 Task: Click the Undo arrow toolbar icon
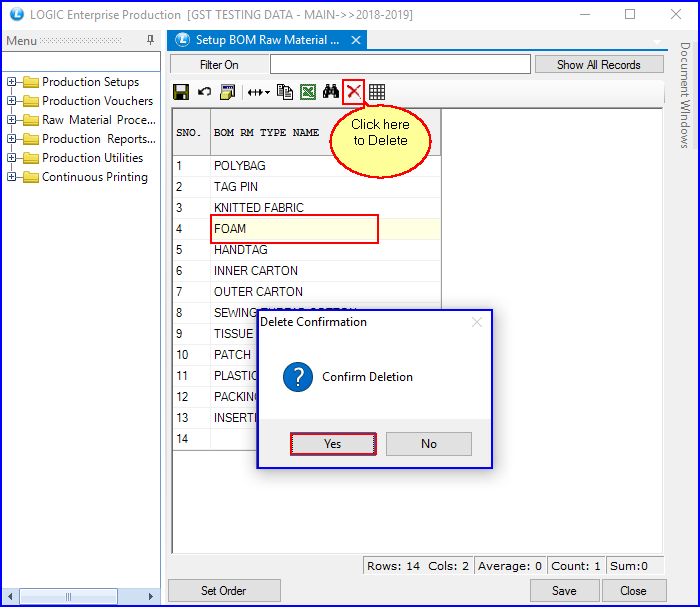pos(204,92)
